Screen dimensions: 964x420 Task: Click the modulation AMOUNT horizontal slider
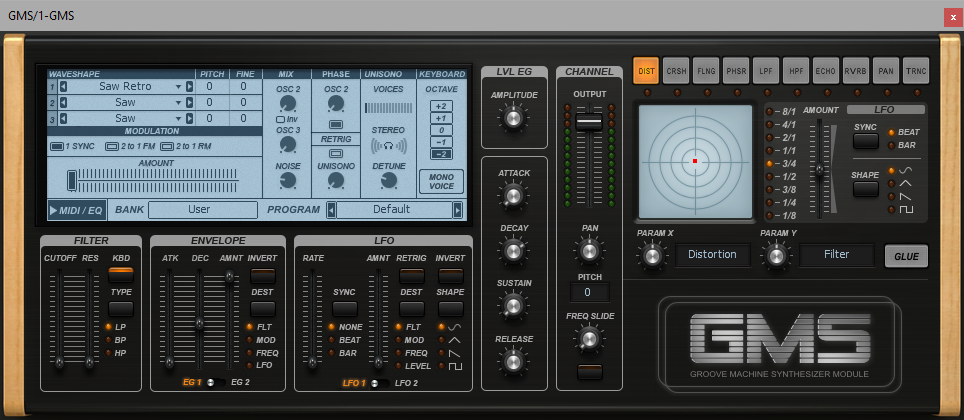pyautogui.click(x=71, y=180)
